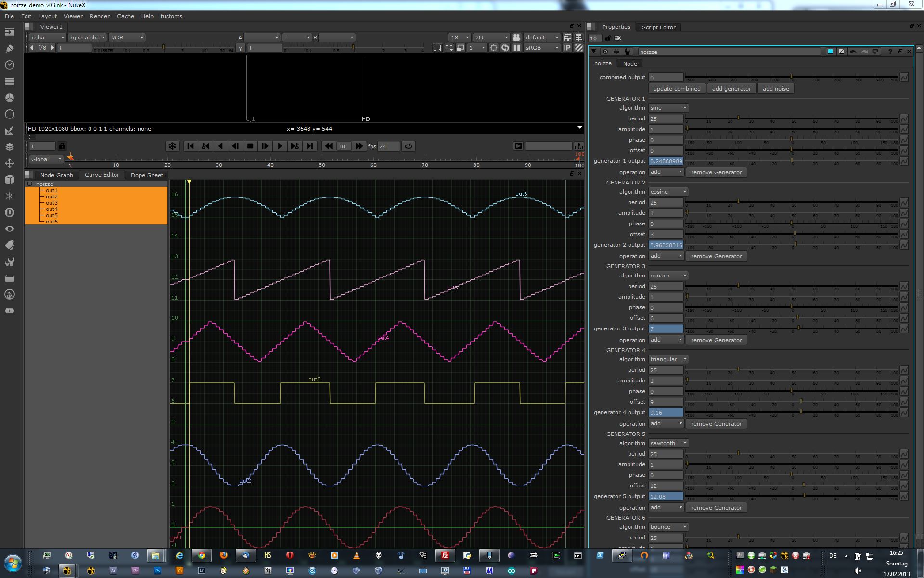Skip back by frame increment (double left arrows)

click(x=329, y=146)
